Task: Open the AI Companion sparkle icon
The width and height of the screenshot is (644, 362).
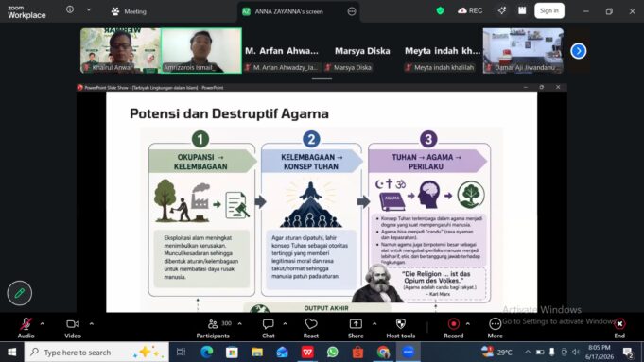Action: point(502,10)
